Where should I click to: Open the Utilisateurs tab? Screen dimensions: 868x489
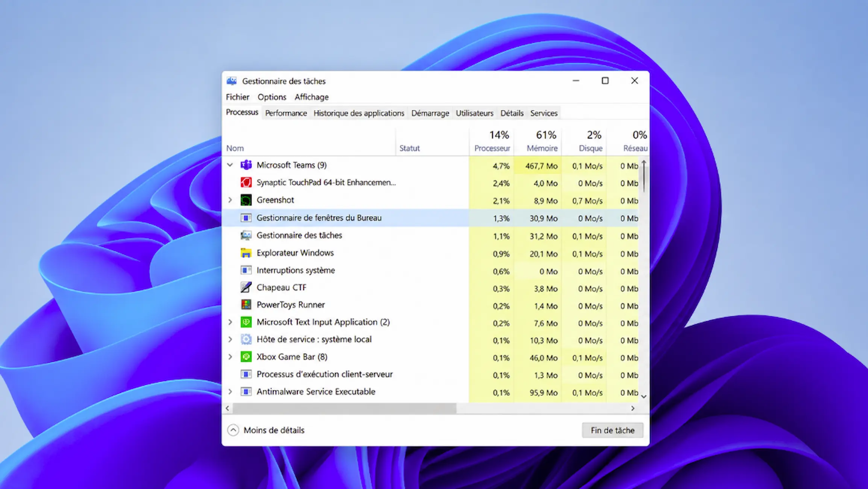pyautogui.click(x=474, y=113)
